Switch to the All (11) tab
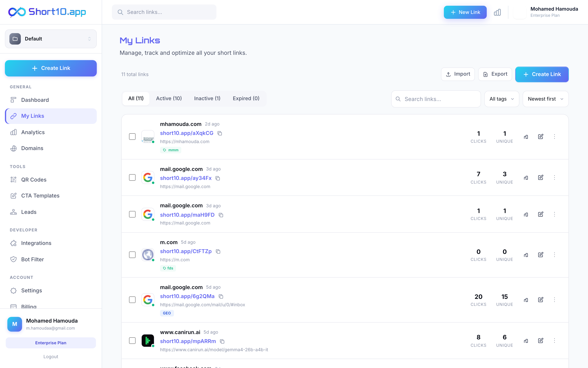The image size is (588, 368). (x=136, y=98)
